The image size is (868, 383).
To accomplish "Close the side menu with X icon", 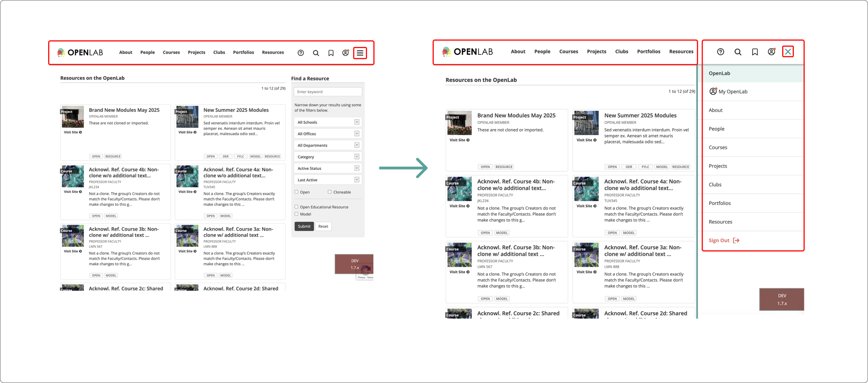I will [x=788, y=52].
